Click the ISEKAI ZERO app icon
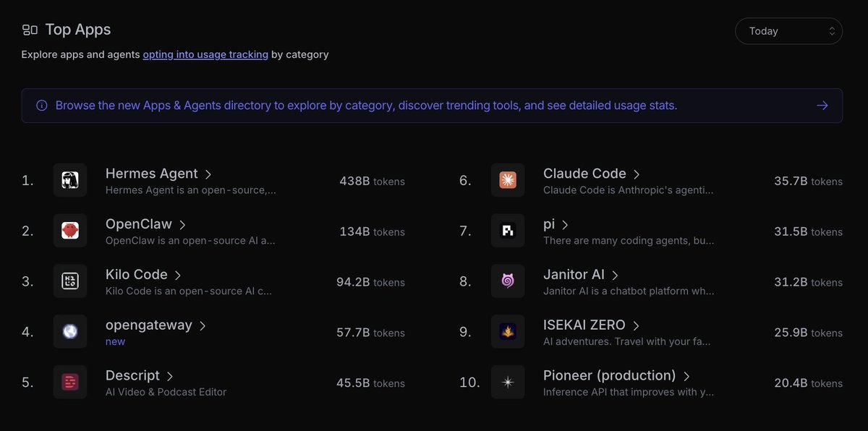868x431 pixels. pos(508,332)
